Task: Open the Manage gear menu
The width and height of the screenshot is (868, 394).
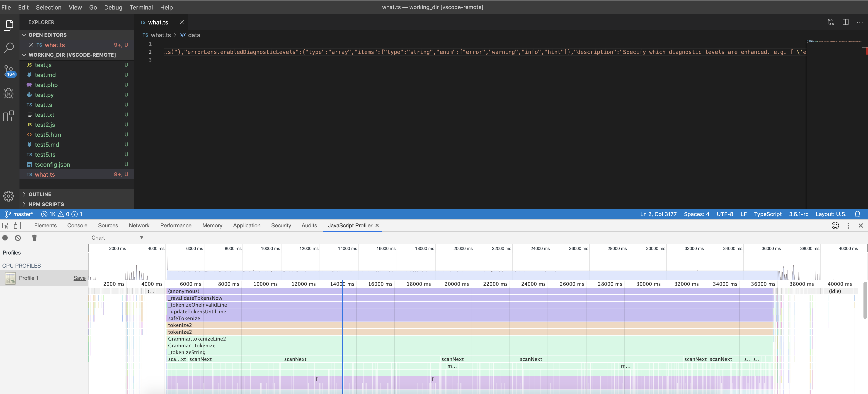Action: [x=8, y=196]
